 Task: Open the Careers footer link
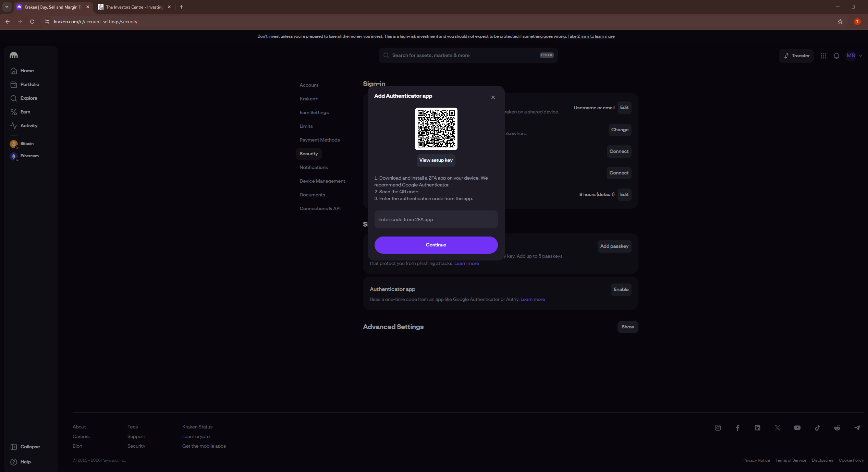pyautogui.click(x=81, y=436)
